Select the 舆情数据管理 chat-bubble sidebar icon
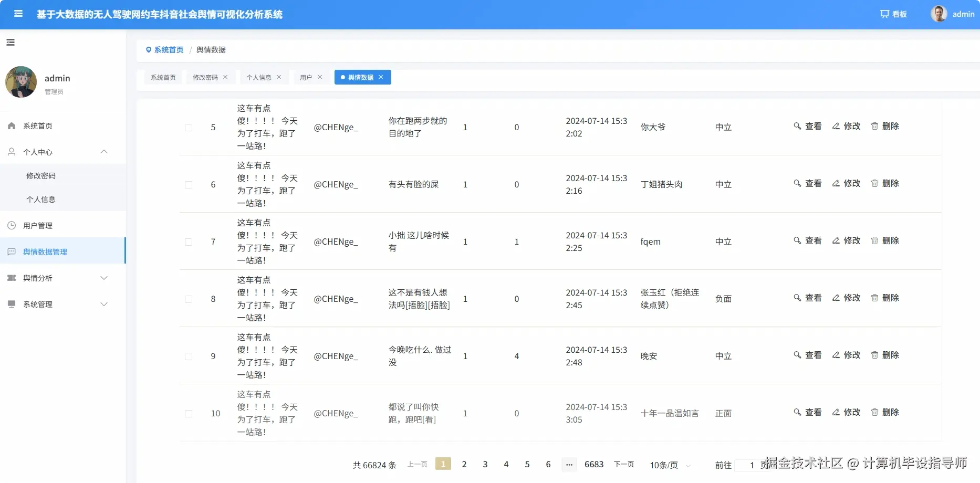The image size is (980, 483). coord(12,251)
